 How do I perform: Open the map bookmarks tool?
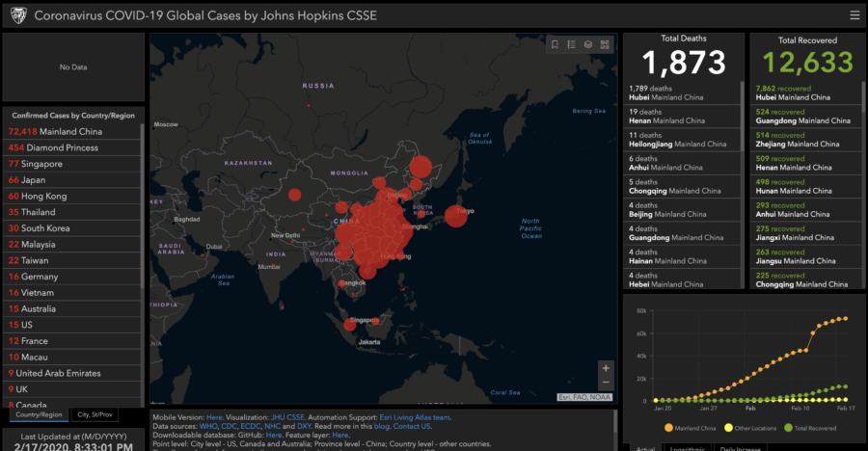pos(555,45)
